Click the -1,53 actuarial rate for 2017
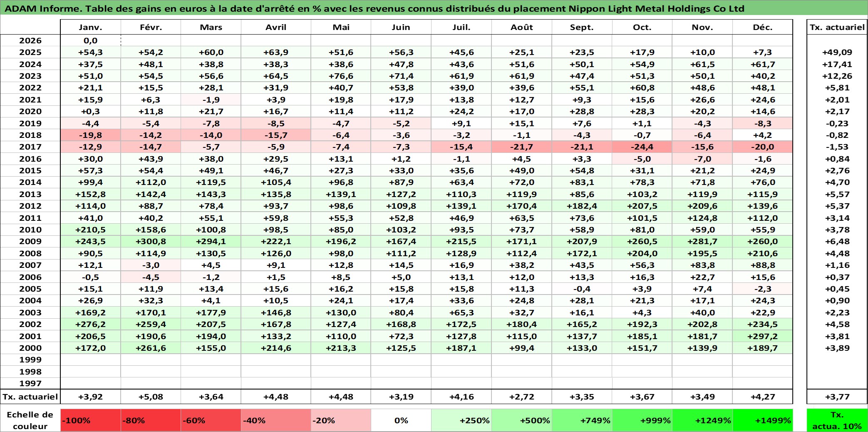This screenshot has height=432, width=868. point(837,147)
